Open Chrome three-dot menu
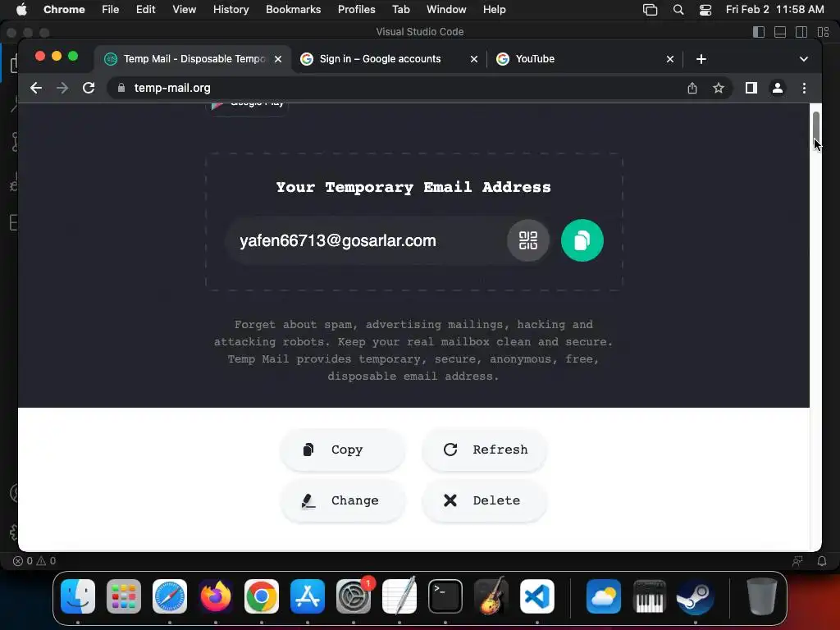840x630 pixels. 804,88
